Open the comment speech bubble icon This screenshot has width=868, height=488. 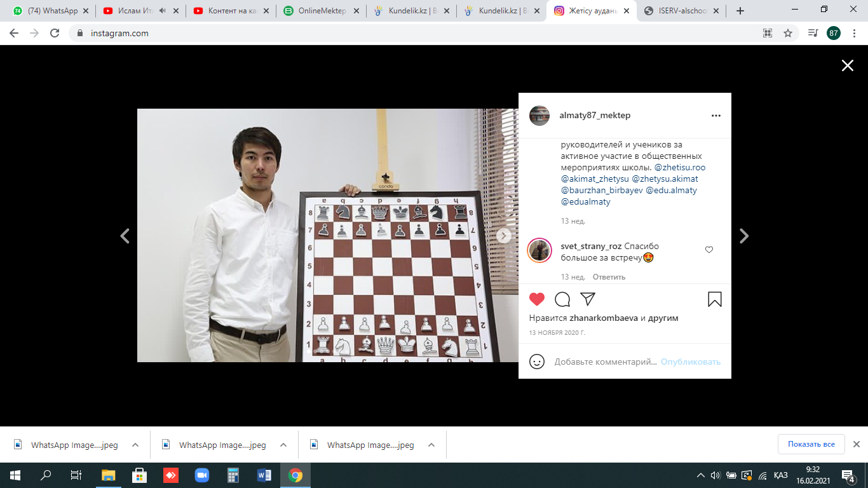[x=562, y=299]
